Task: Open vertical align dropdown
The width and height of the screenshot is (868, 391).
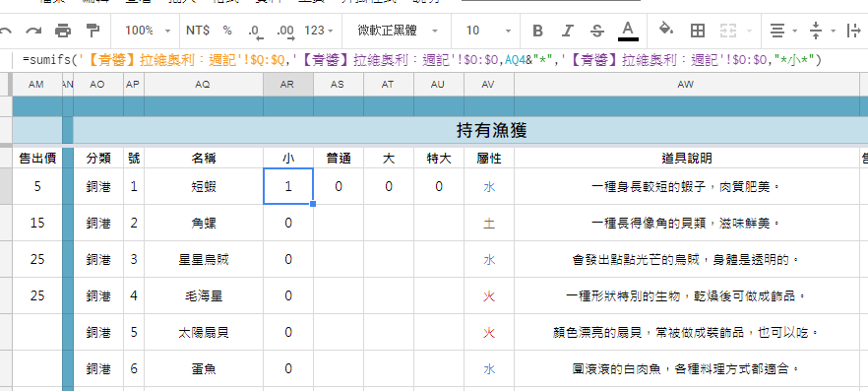Action: [x=822, y=31]
